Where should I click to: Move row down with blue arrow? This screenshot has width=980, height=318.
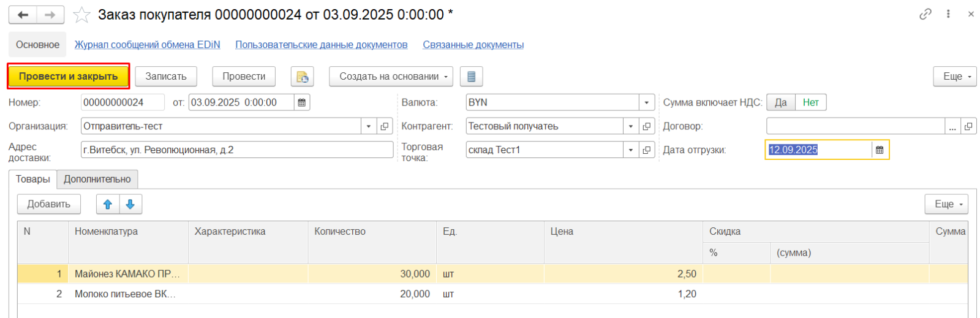(130, 204)
